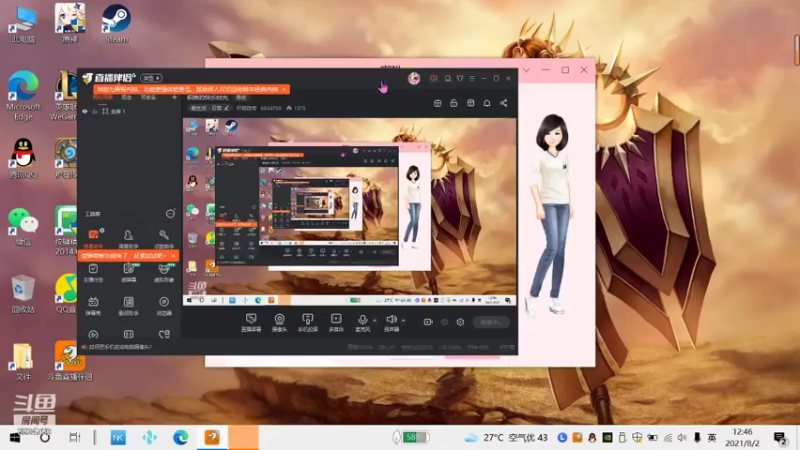Open the 腾讯QQ desktop shortcut
The image size is (800, 450).
pyautogui.click(x=23, y=158)
